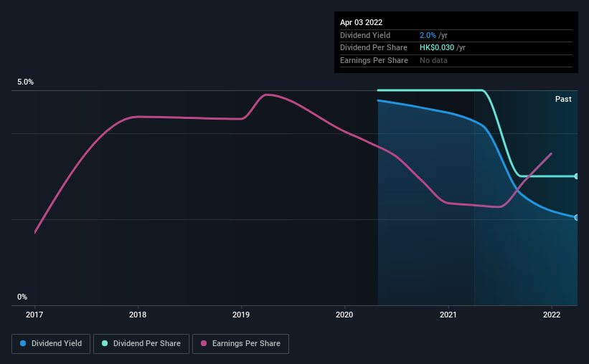Click the 2018 x-axis label
The width and height of the screenshot is (589, 364).
point(138,315)
